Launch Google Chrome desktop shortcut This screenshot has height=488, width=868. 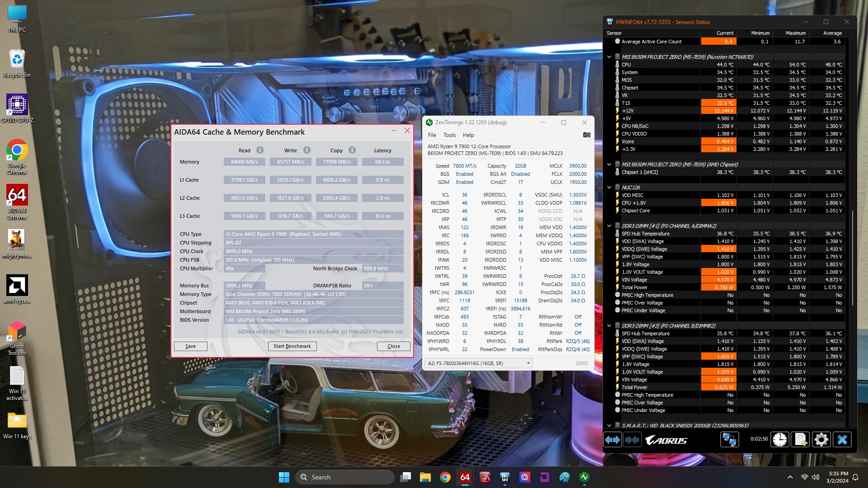coord(17,157)
